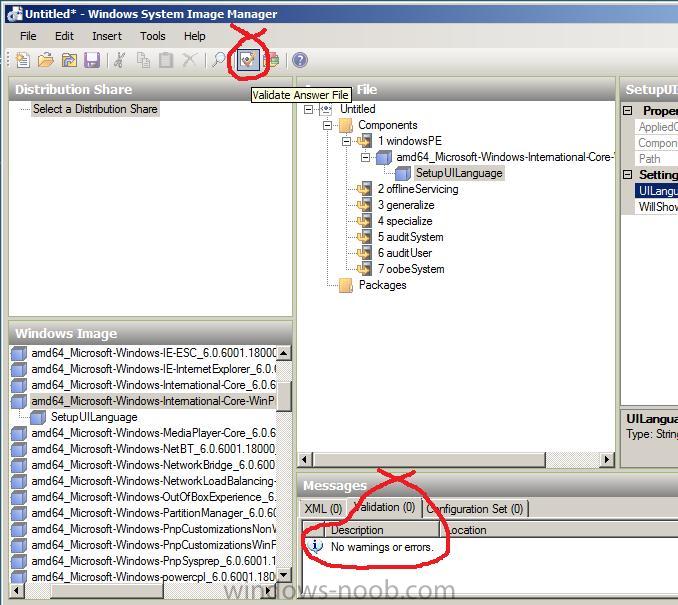Viewport: 678px width, 605px height.
Task: Select the WillShow setting row
Action: point(656,207)
